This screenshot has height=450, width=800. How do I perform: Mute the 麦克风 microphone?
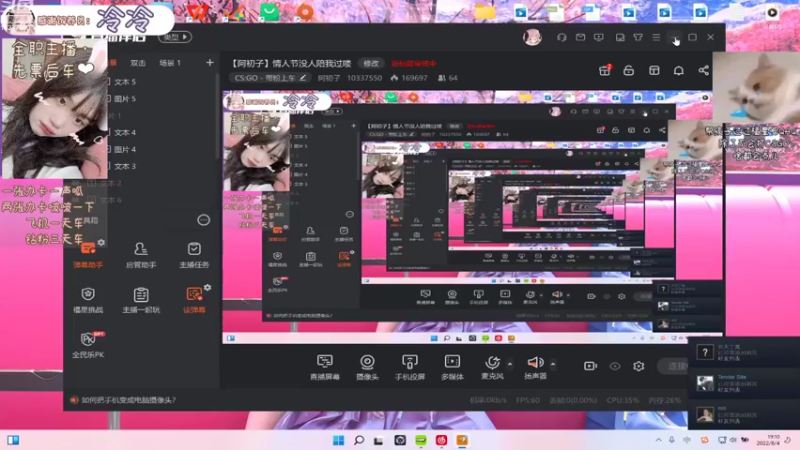coord(492,367)
